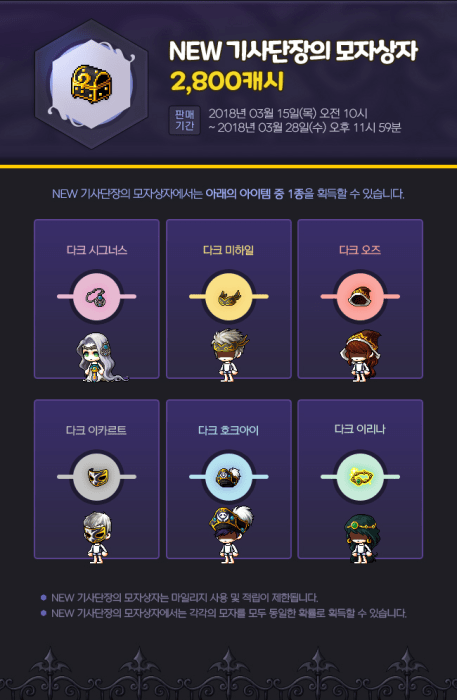
Task: Select the 다크 이카르트 gray mask icon
Action: click(x=96, y=477)
